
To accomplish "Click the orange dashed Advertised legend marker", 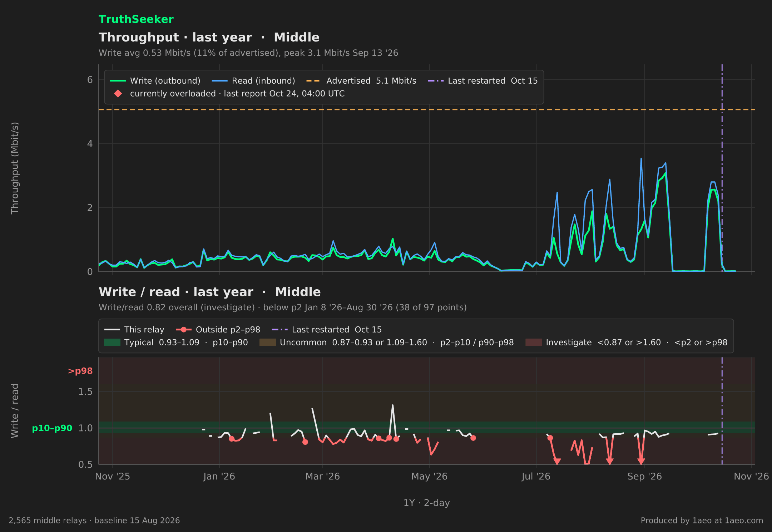I will click(x=313, y=81).
